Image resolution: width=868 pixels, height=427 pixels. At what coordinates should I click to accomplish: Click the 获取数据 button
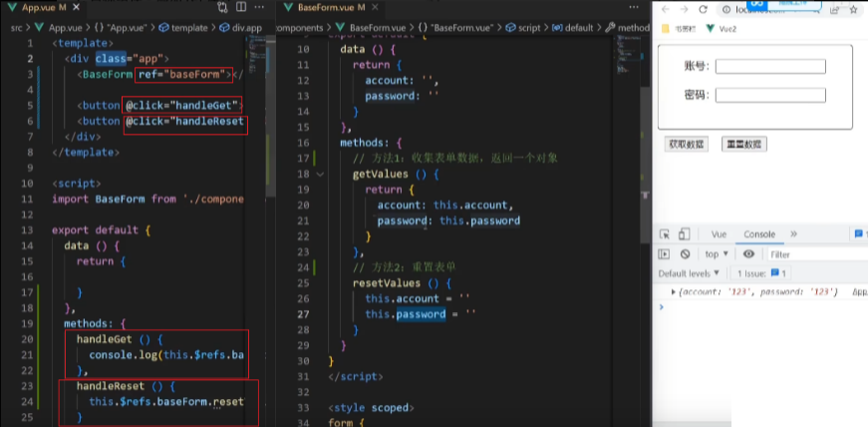(x=687, y=145)
